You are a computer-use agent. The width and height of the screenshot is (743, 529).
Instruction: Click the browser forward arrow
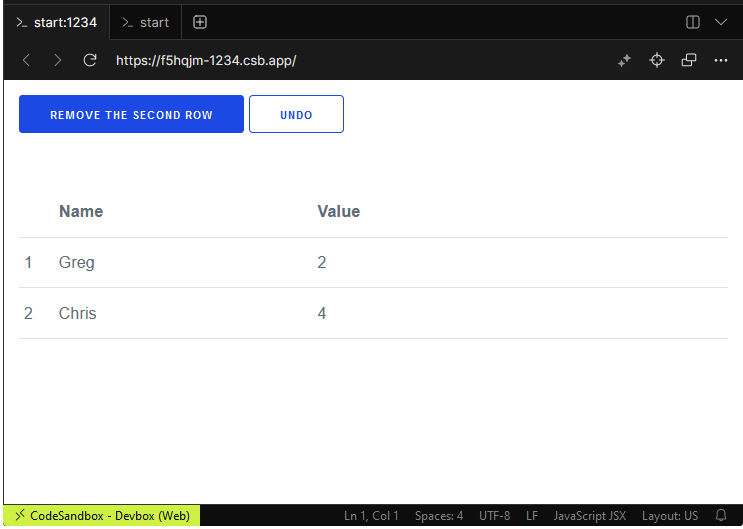coord(57,60)
